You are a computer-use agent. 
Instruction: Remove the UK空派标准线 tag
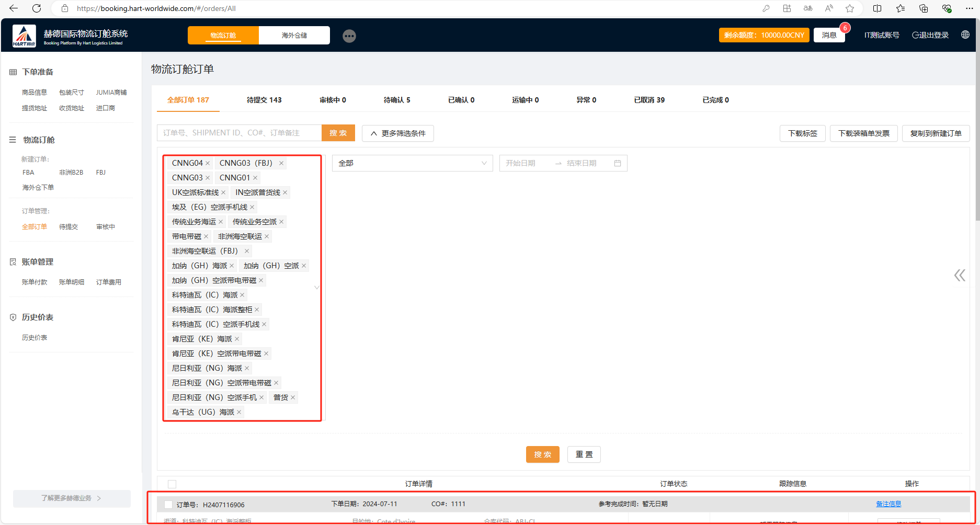[x=223, y=192]
